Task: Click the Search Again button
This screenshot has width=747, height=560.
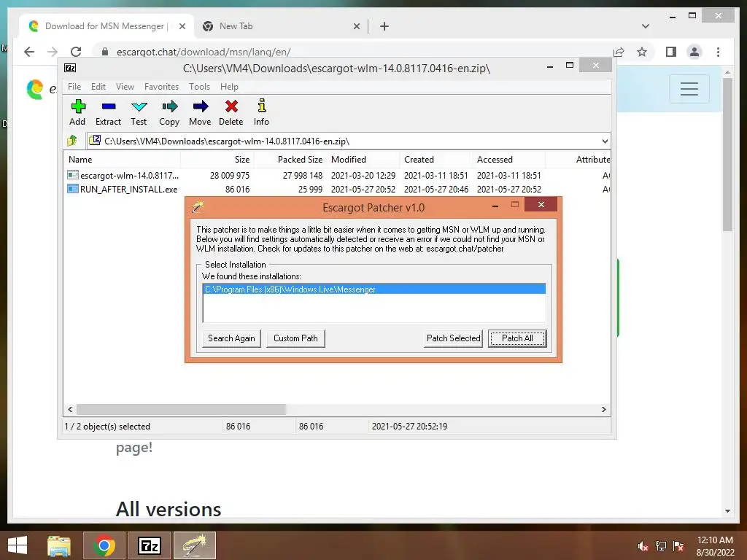Action: [x=231, y=338]
